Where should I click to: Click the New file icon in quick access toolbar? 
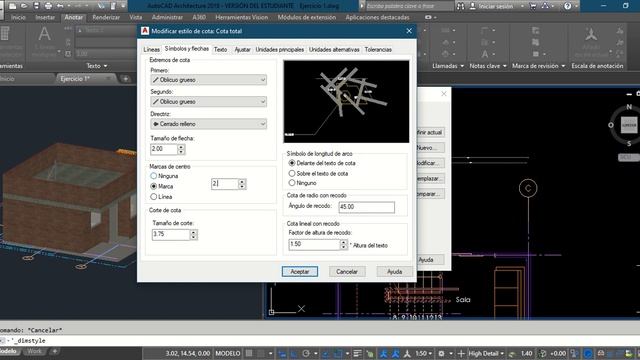coord(13,6)
